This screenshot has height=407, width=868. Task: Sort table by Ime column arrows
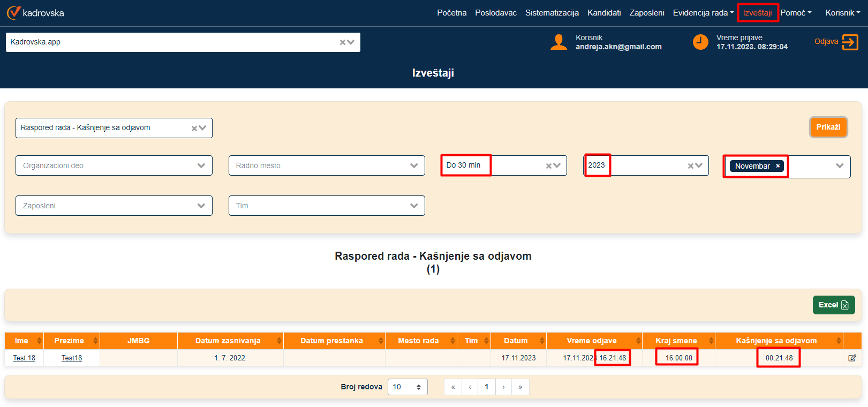[x=39, y=341]
